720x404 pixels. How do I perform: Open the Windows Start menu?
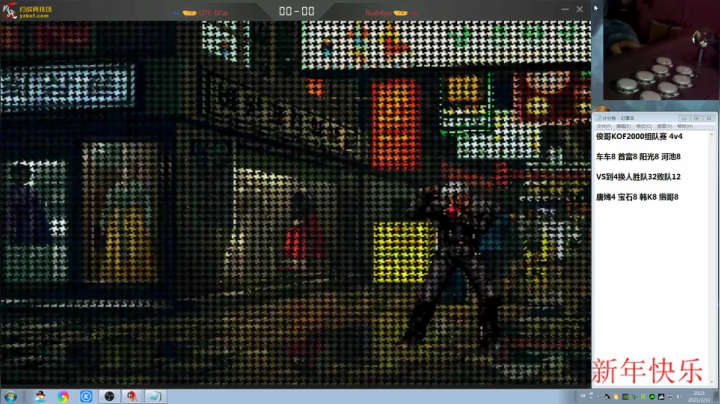click(x=10, y=396)
